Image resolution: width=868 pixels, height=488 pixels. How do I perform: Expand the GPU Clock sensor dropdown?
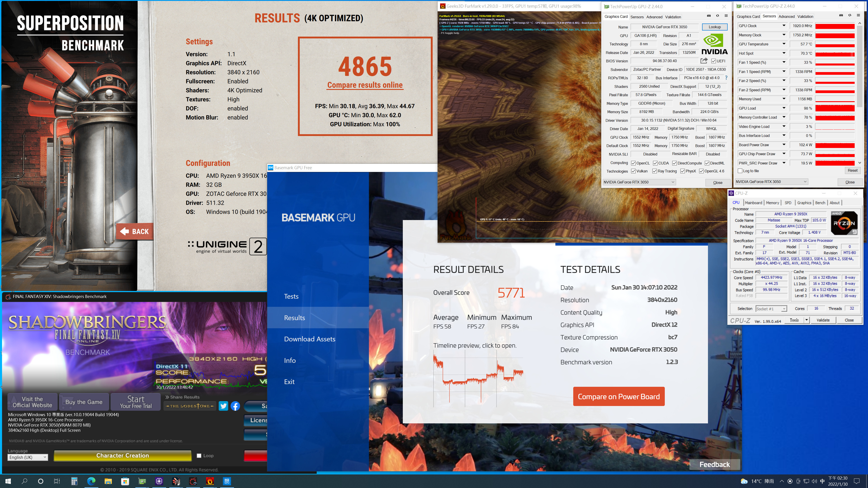(x=784, y=26)
